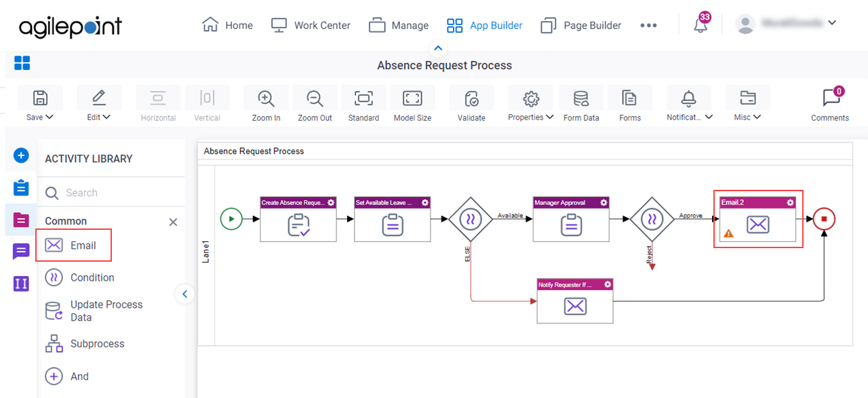Click the Lane1 label
Viewport: 868px width, 398px height.
[206, 252]
